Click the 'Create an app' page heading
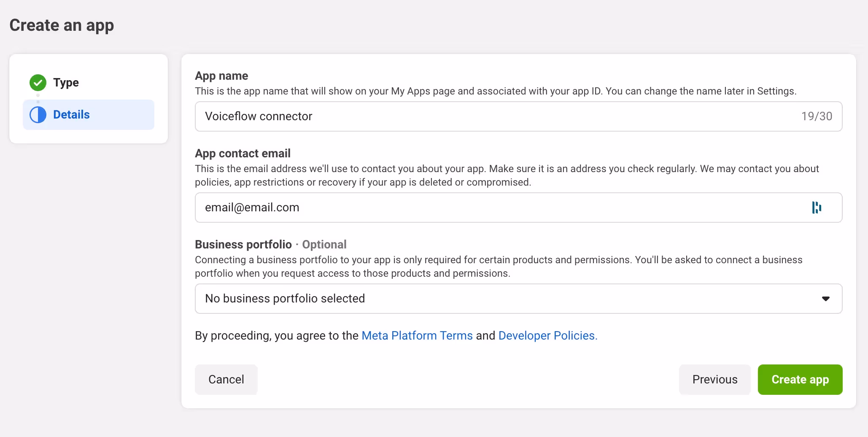The image size is (868, 437). click(62, 25)
